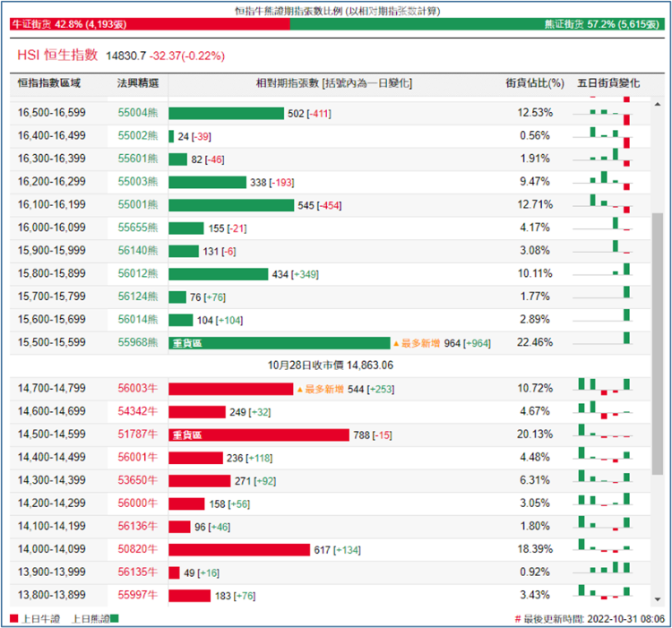Open bear certificate 55004熊 link

coord(138,113)
